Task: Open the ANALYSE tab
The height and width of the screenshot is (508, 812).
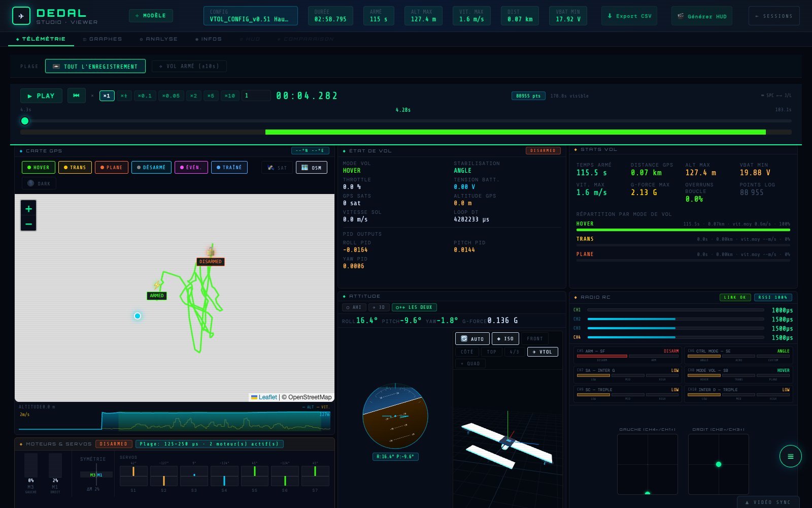Action: (159, 39)
